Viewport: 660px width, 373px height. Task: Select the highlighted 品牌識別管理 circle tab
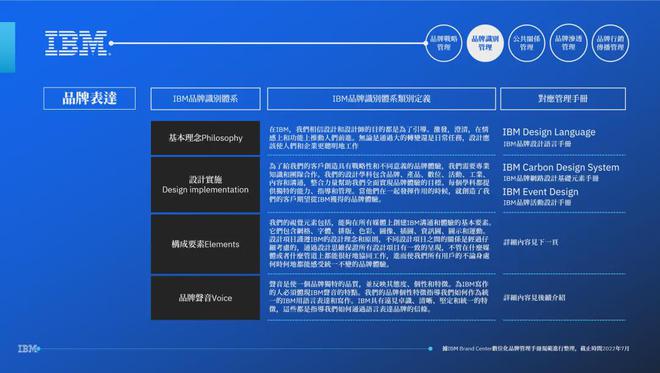pos(485,43)
